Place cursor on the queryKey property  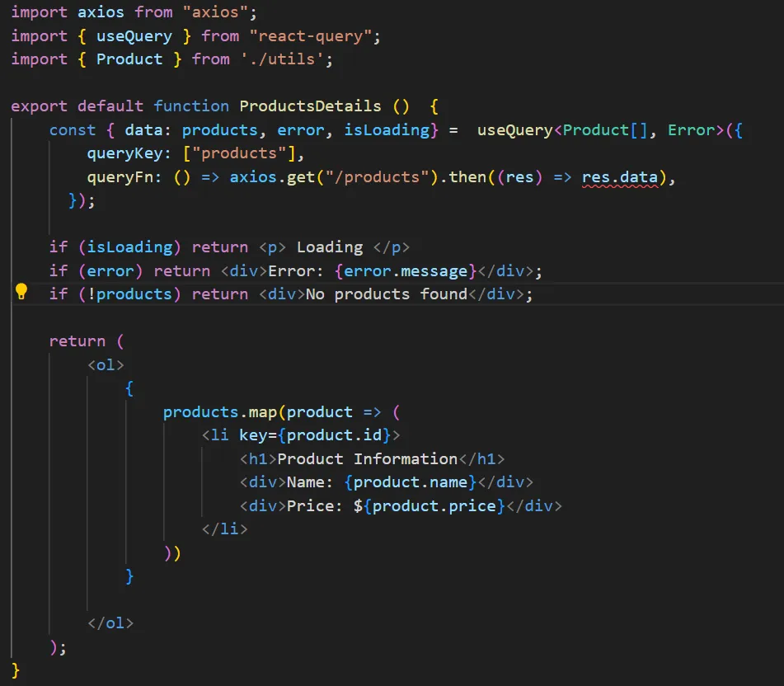click(120, 153)
